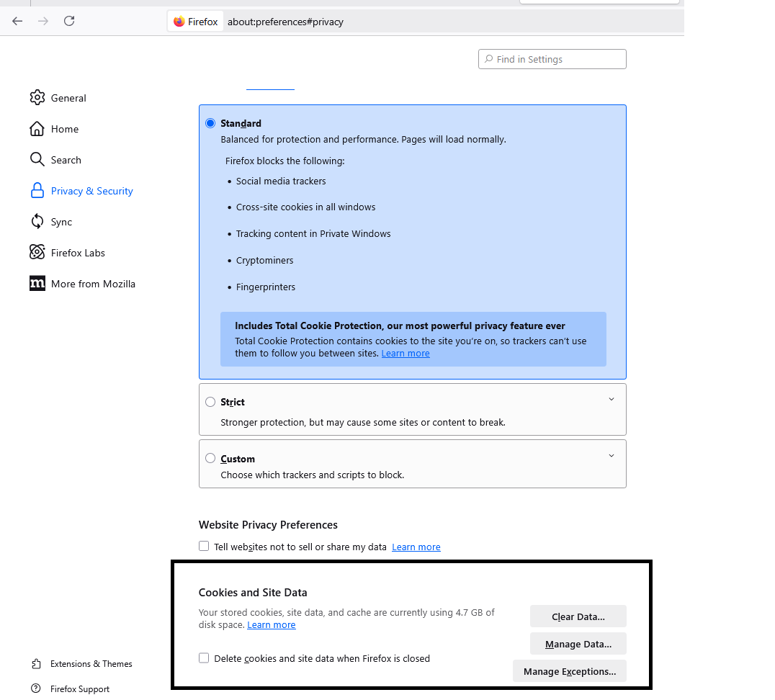Click the Firefox Support question mark icon
Screen dimensions: 775x700
pos(35,688)
